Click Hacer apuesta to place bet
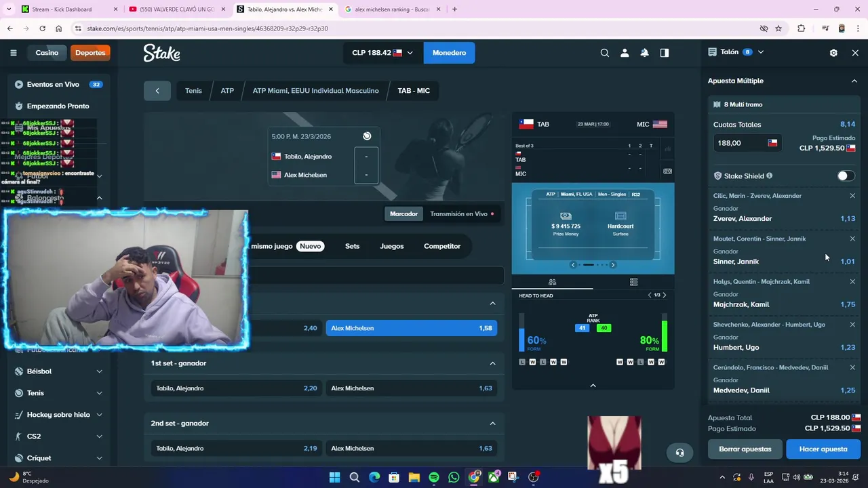 coord(823,449)
